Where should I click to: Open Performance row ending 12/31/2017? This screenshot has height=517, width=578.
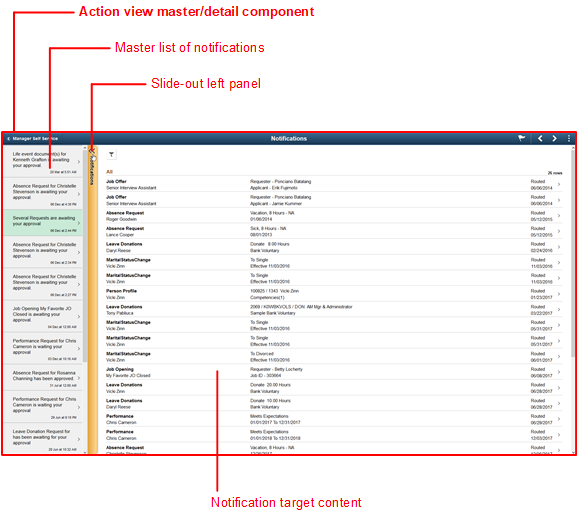pos(334,419)
